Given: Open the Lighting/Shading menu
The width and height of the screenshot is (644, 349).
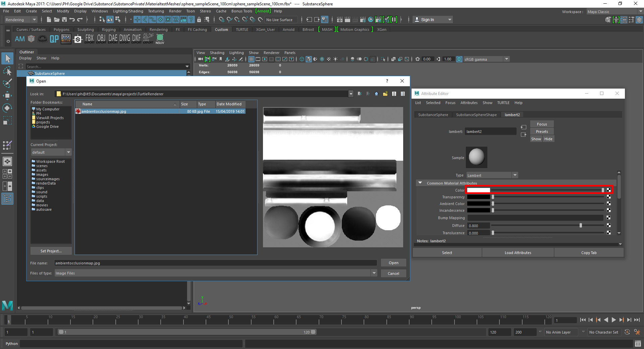Looking at the screenshot, I should (x=128, y=11).
